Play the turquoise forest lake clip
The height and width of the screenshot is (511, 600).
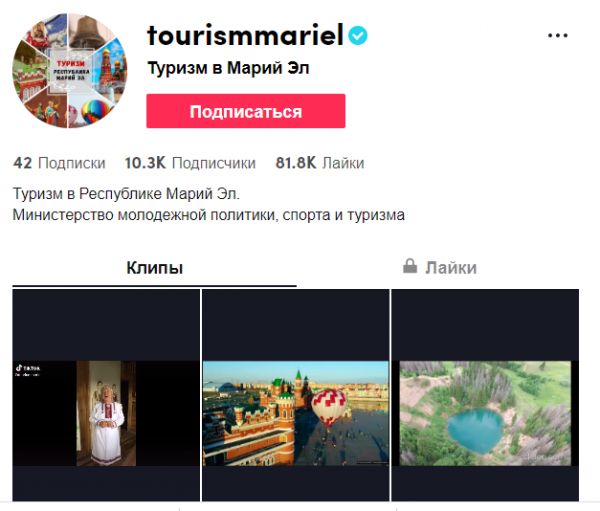pyautogui.click(x=485, y=395)
